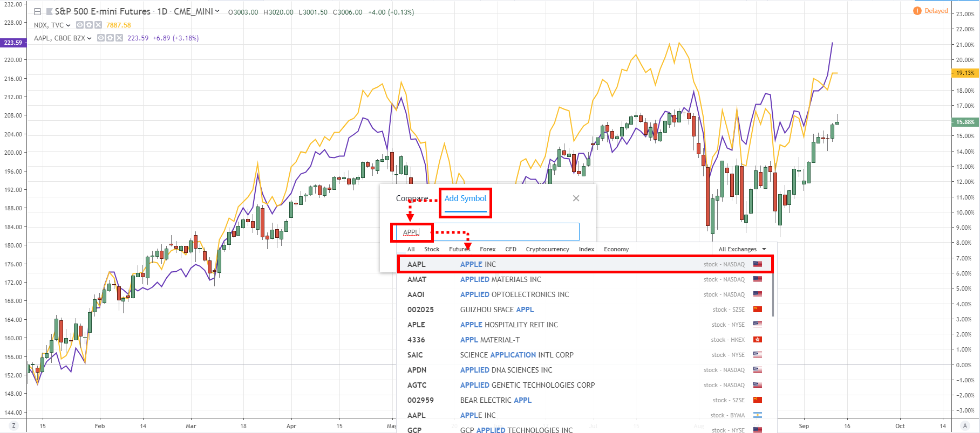This screenshot has height=433, width=980.
Task: Select 002959 BEAR ELECTRIC APPL result
Action: [x=586, y=400]
